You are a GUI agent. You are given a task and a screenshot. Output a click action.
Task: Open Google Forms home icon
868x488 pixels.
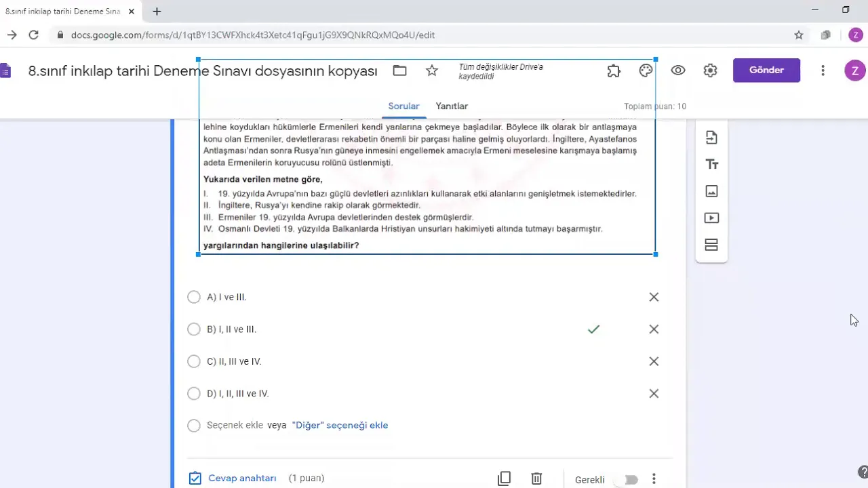click(x=5, y=70)
